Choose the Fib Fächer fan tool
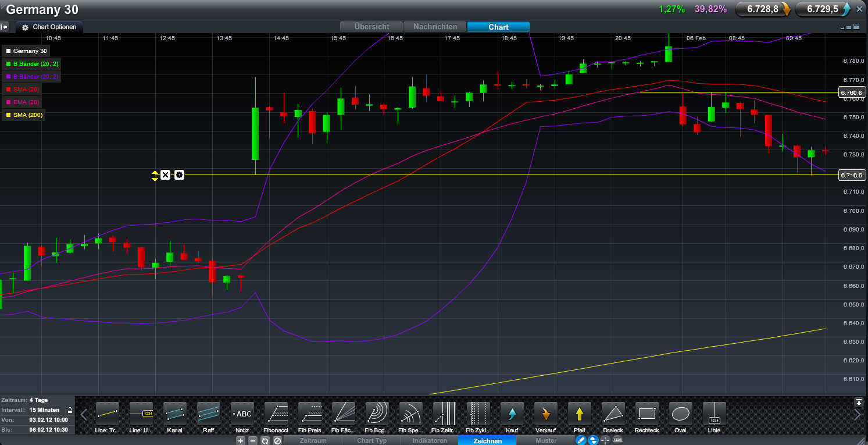 [x=344, y=417]
